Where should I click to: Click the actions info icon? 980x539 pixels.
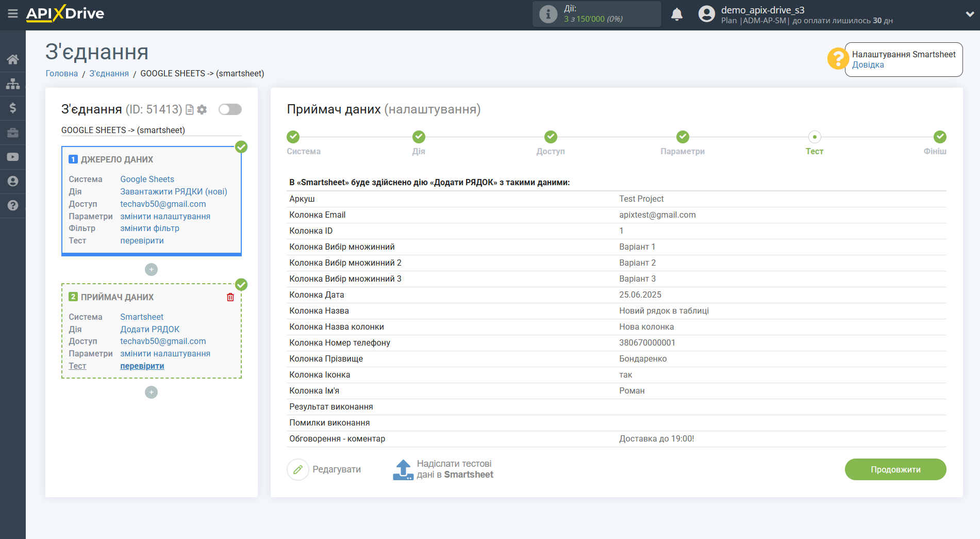click(548, 14)
